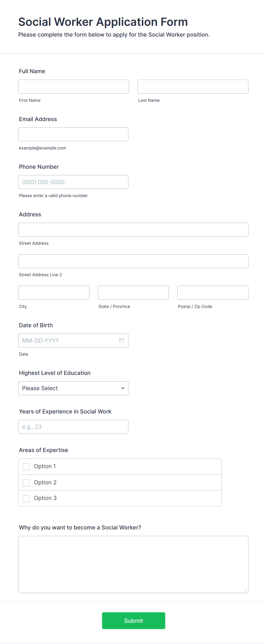Click the State / Province field
The height and width of the screenshot is (644, 264).
[x=133, y=293]
